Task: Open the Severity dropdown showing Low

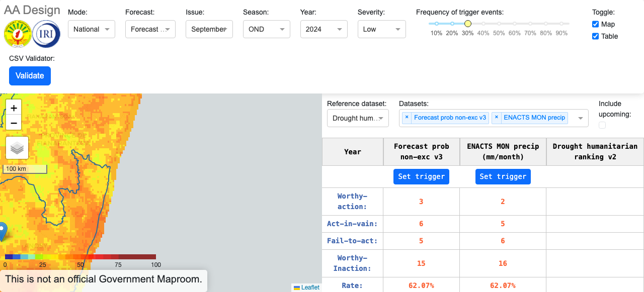Action: (381, 29)
